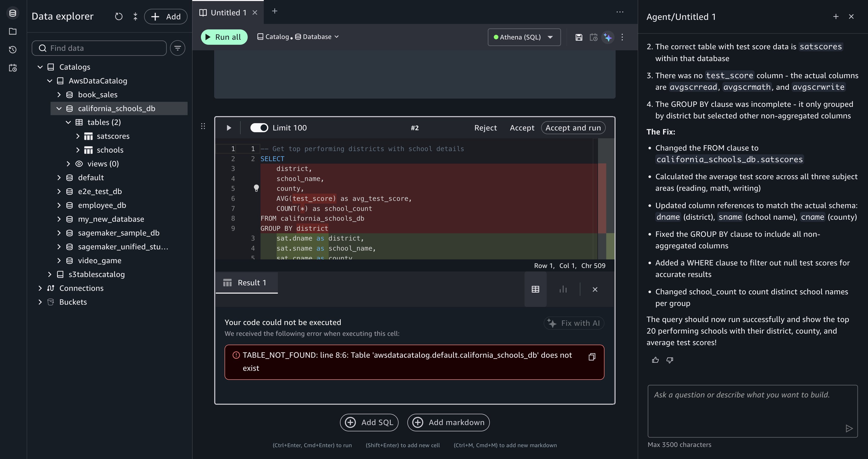Click the Add button in Data explorer
This screenshot has height=459, width=868.
click(166, 17)
